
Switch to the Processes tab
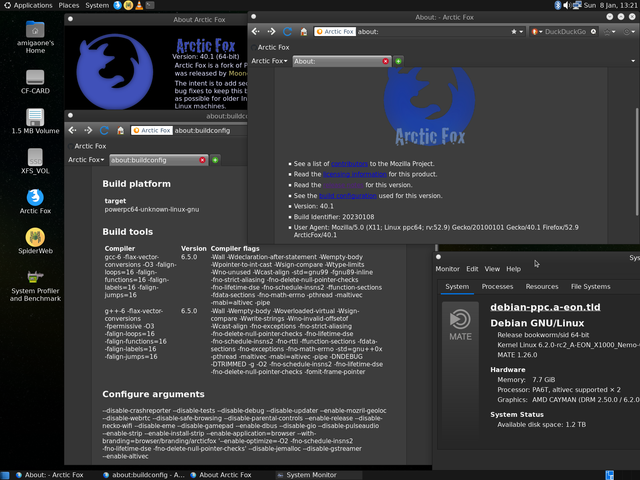[x=497, y=287]
